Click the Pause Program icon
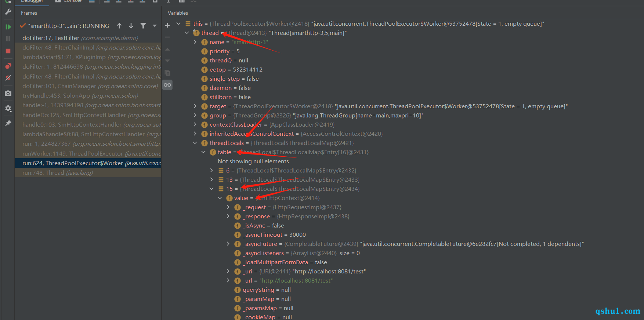 [x=8, y=39]
